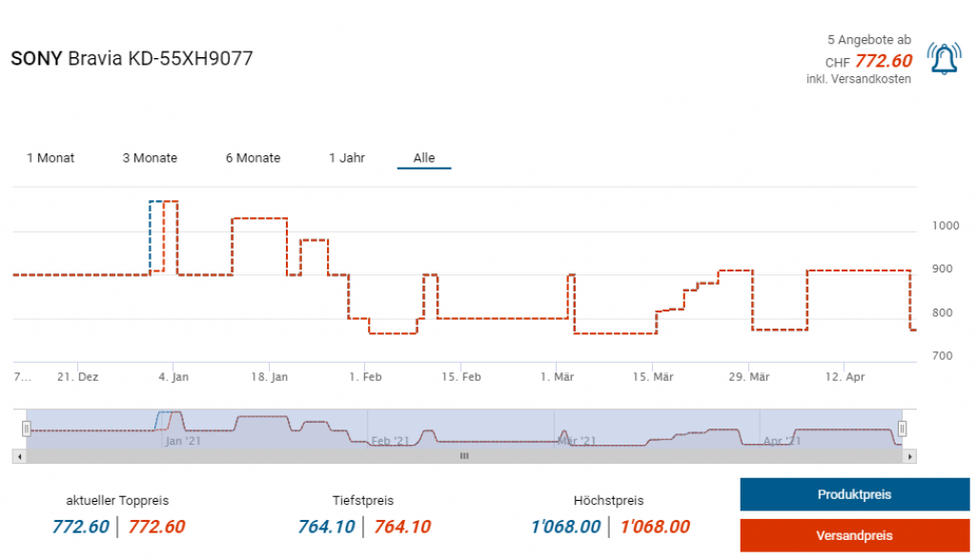Viewport: 976px width, 560px height.
Task: Click the 29. Mär axis label
Action: pyautogui.click(x=749, y=377)
